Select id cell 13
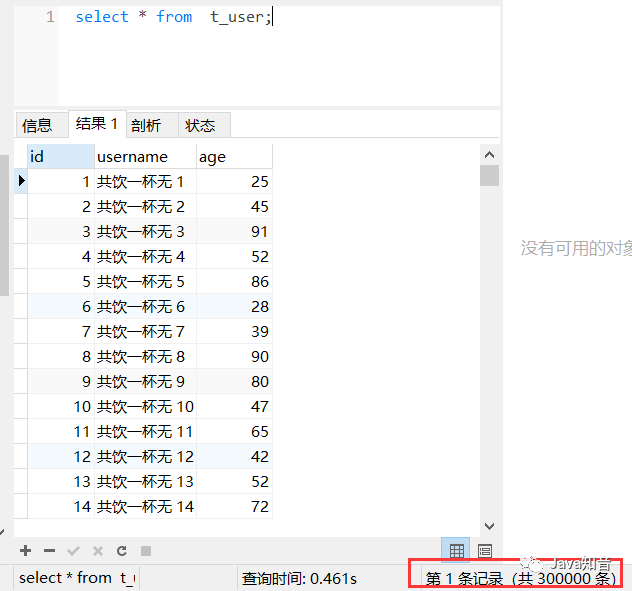The image size is (632, 591). (x=61, y=481)
